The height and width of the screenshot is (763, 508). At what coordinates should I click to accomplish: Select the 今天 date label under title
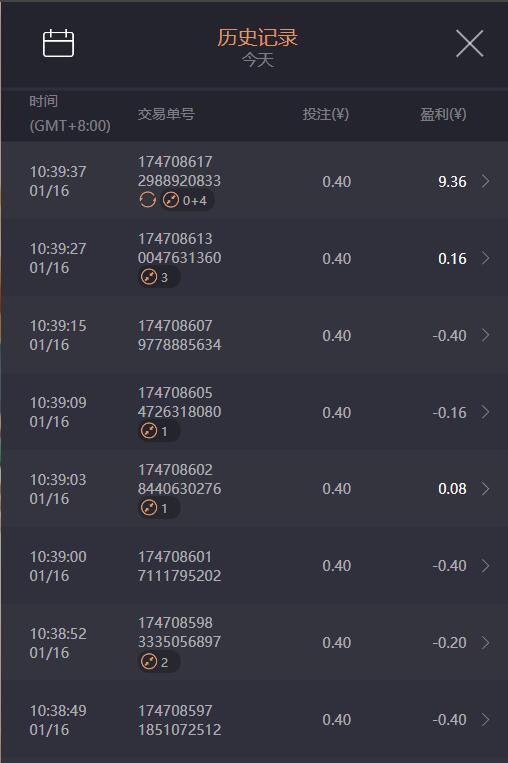tap(258, 60)
